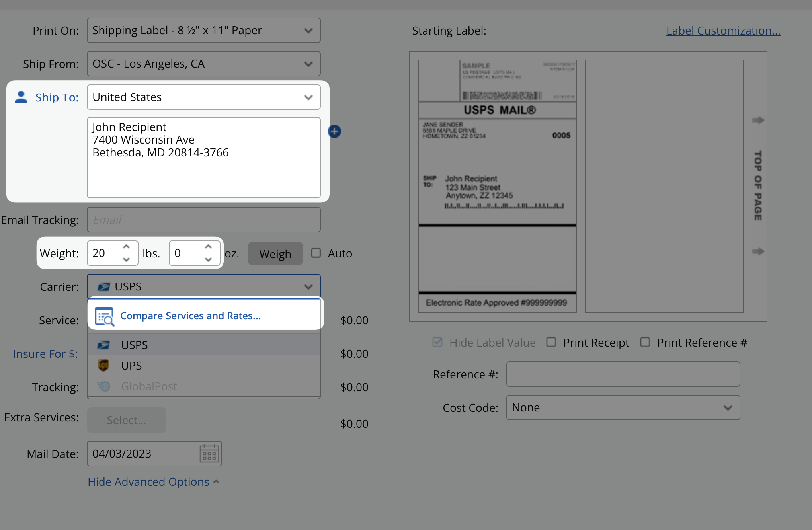Viewport: 812px width, 530px height.
Task: Click the Reference # text field
Action: click(623, 374)
